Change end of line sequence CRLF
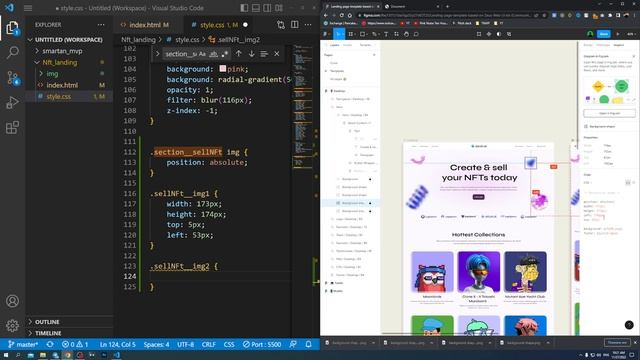This screenshot has width=640, height=360. (209, 344)
